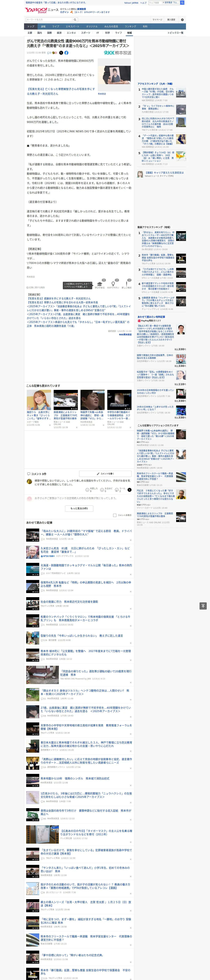210x980 pixels.
Task: Play the 路面凍結によるスリップか video thumbnail
Action: point(66,400)
